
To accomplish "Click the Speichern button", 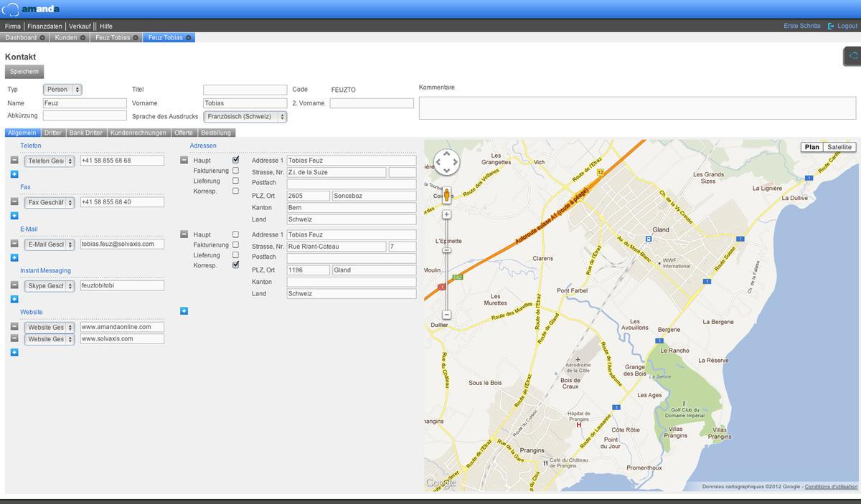I will pyautogui.click(x=24, y=72).
